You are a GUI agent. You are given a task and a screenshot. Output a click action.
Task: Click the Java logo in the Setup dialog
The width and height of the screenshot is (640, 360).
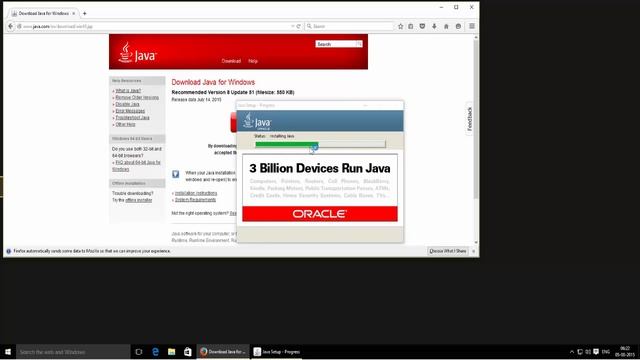[257, 121]
